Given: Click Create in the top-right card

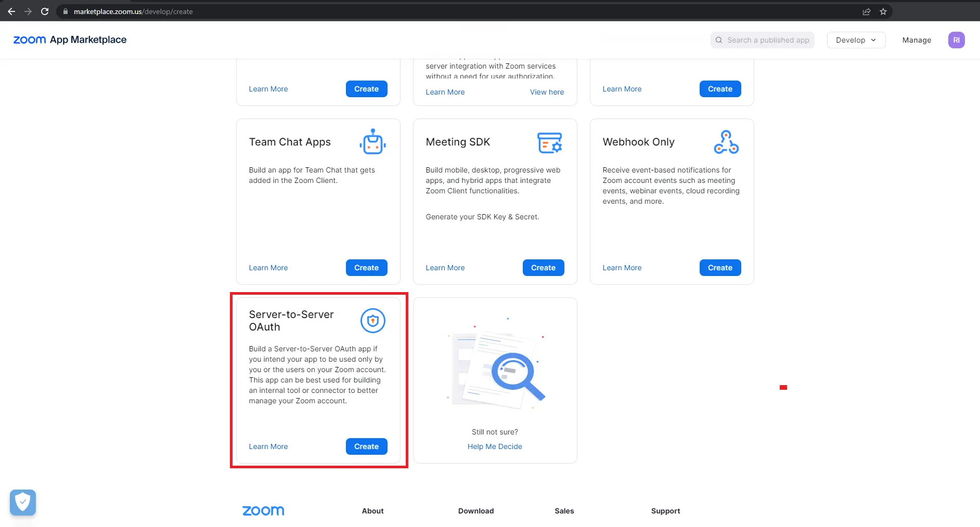Looking at the screenshot, I should 720,89.
